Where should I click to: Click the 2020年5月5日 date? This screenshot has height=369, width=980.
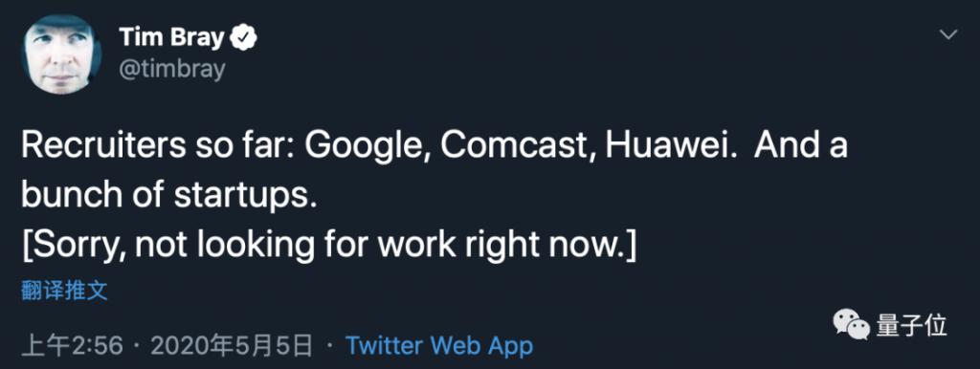(232, 345)
